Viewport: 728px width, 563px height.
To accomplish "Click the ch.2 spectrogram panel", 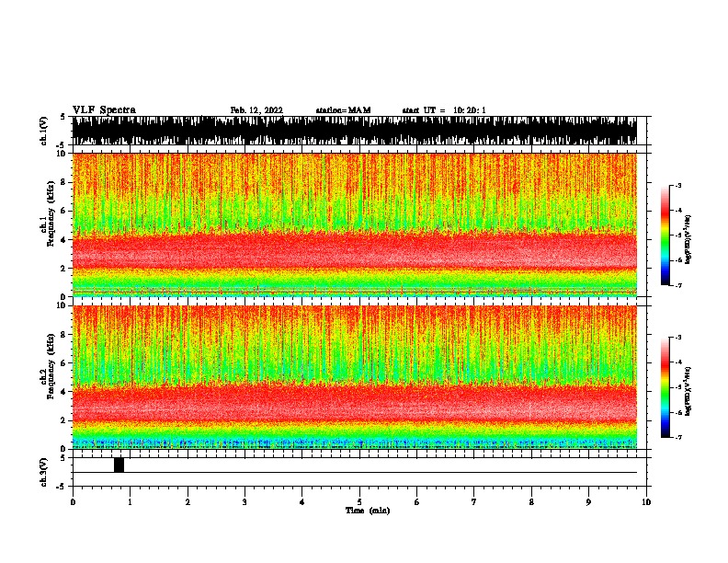I will point(355,377).
